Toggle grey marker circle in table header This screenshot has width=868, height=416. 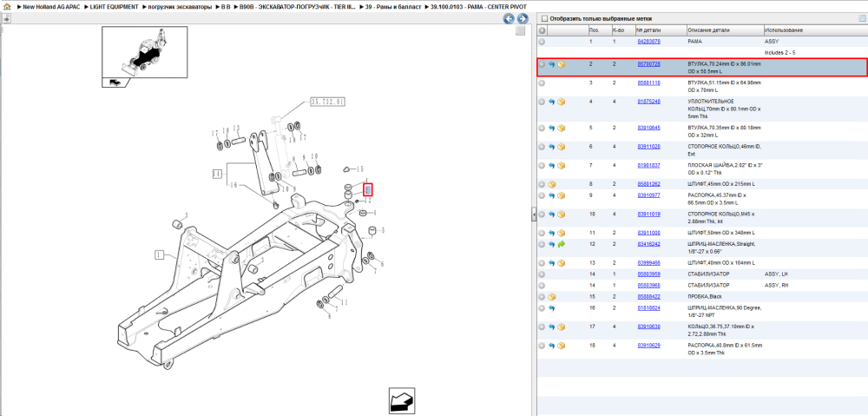542,30
